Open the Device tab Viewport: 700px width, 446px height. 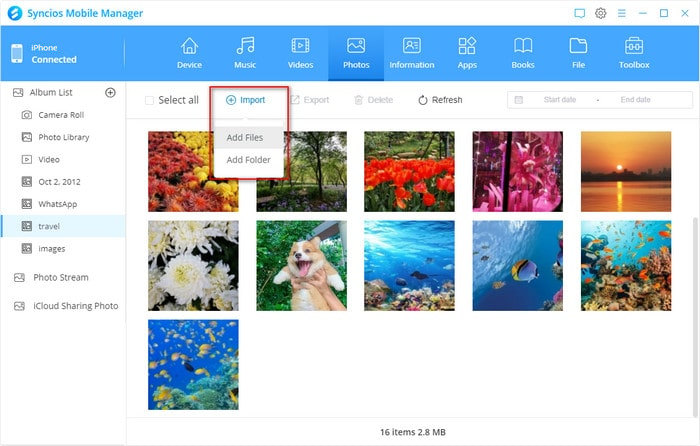point(189,54)
